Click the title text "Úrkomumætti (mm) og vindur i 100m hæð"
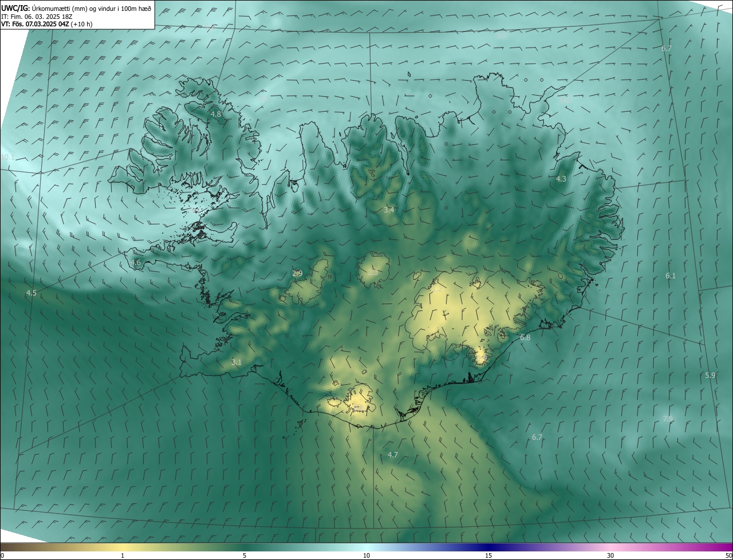 tap(92, 8)
